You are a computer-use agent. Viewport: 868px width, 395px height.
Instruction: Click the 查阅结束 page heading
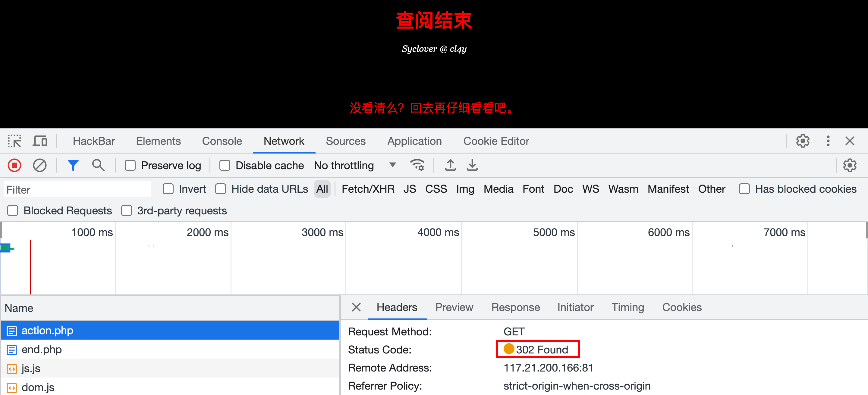434,20
